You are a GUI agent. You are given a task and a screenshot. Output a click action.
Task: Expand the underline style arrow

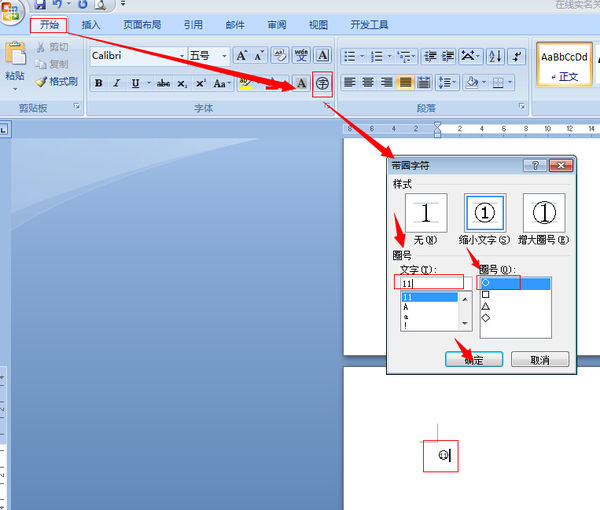coord(148,83)
